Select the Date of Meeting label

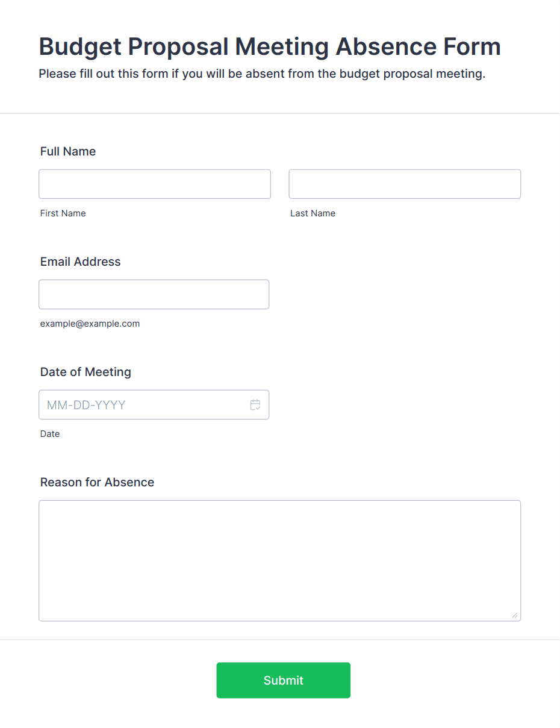[x=86, y=372]
